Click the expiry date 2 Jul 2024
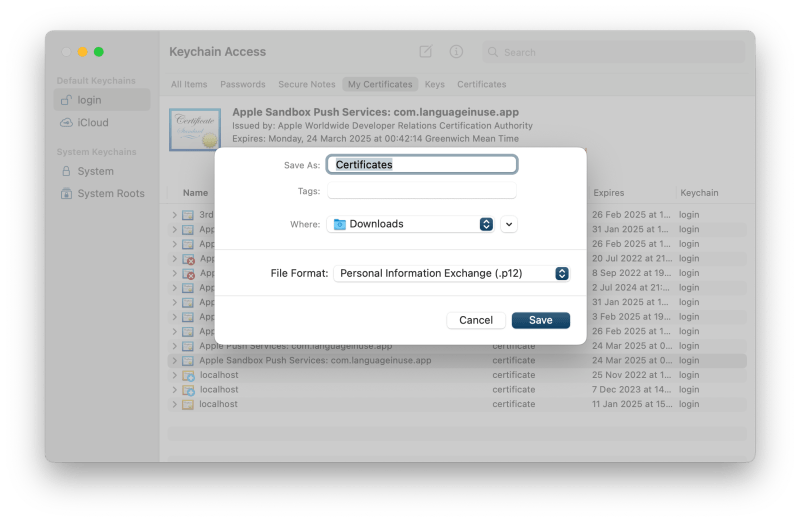Image resolution: width=800 pixels, height=522 pixels. tap(631, 287)
